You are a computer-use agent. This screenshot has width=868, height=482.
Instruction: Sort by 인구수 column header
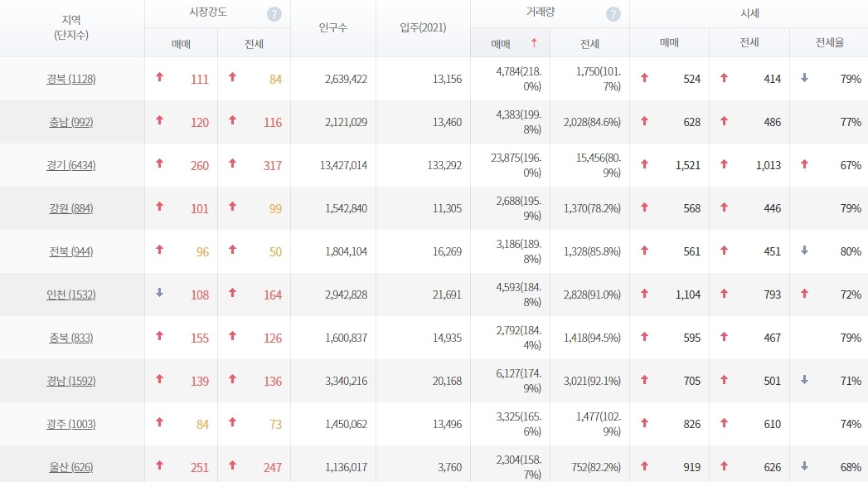333,27
